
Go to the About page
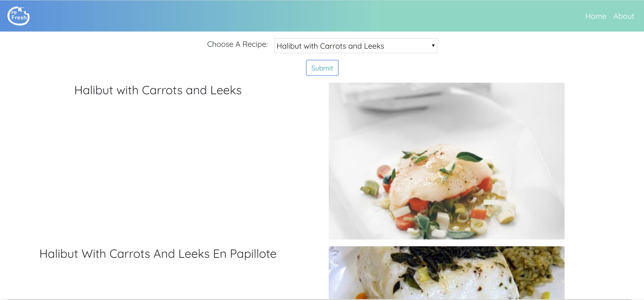(x=623, y=16)
